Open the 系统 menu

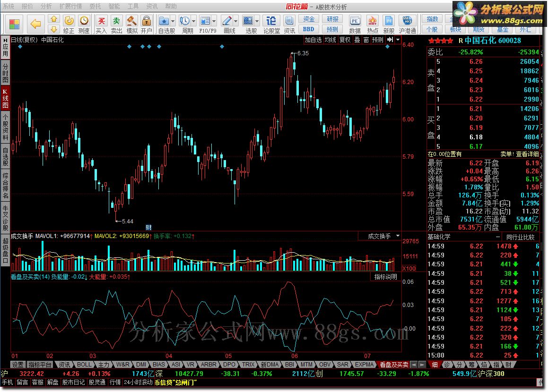coord(9,6)
